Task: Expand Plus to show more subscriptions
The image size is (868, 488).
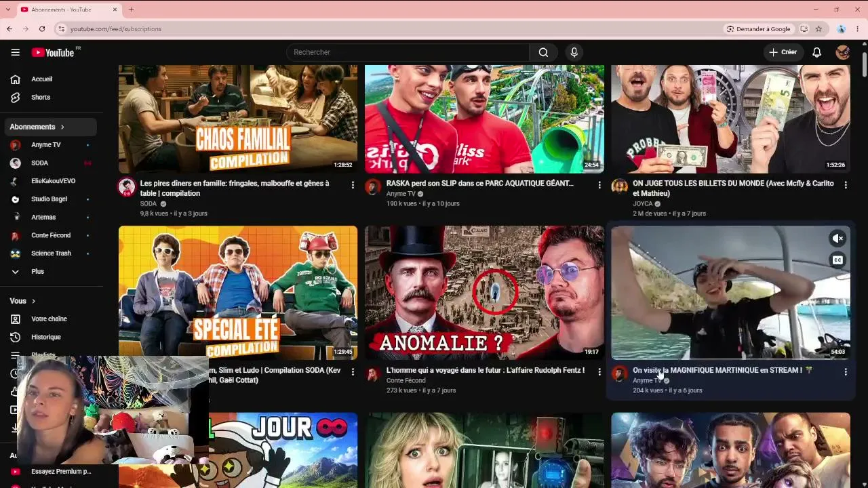Action: pyautogui.click(x=51, y=271)
